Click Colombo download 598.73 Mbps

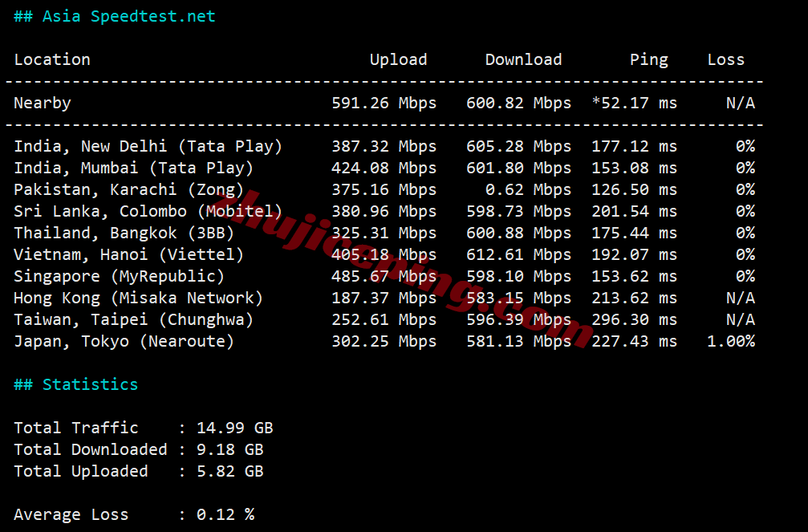[x=519, y=211]
